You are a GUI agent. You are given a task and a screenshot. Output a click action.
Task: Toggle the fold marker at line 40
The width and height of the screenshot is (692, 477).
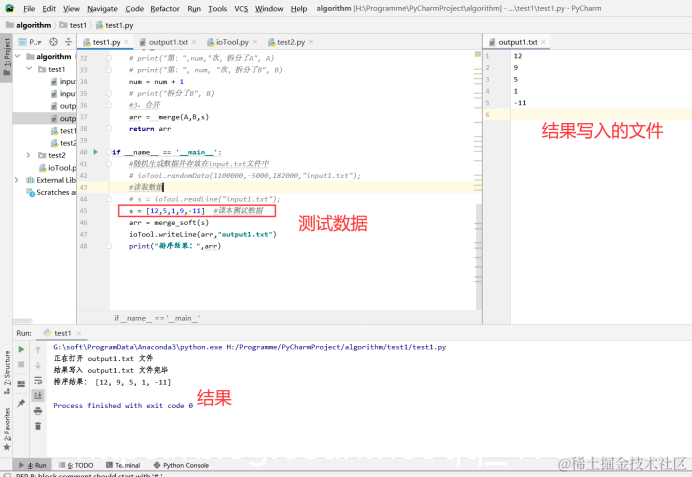click(109, 152)
